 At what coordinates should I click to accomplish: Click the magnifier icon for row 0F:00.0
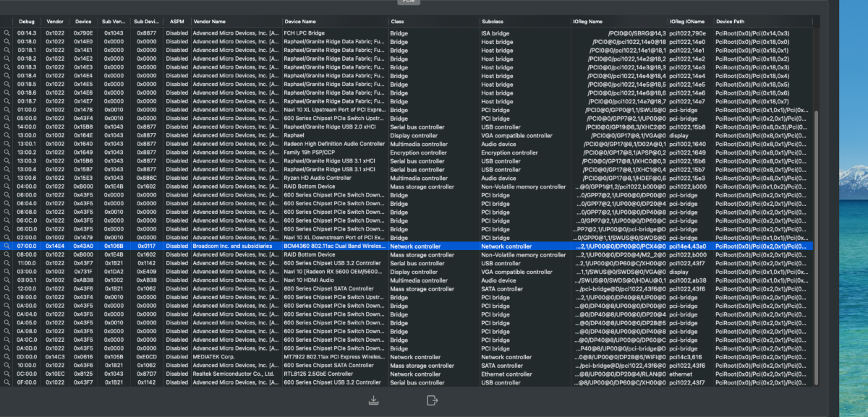tap(7, 382)
